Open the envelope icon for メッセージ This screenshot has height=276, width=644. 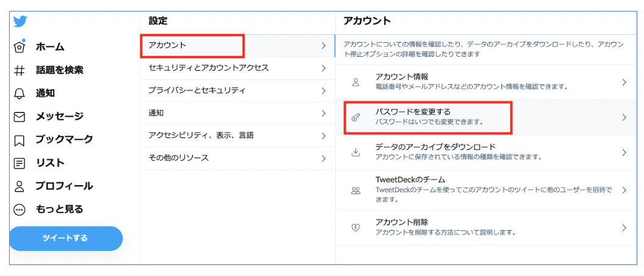pyautogui.click(x=20, y=117)
